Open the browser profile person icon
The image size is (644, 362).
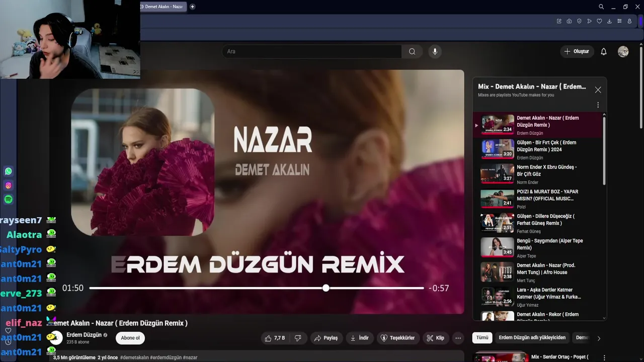click(629, 21)
